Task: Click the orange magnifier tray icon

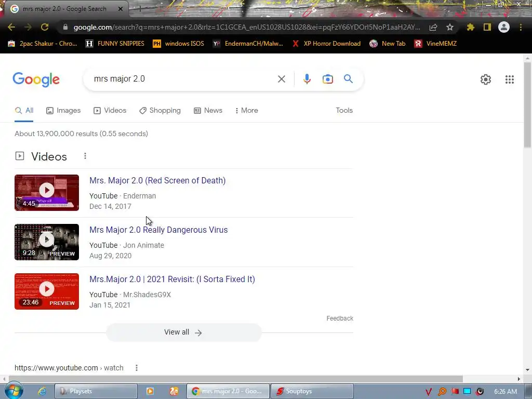Action: 442,392
